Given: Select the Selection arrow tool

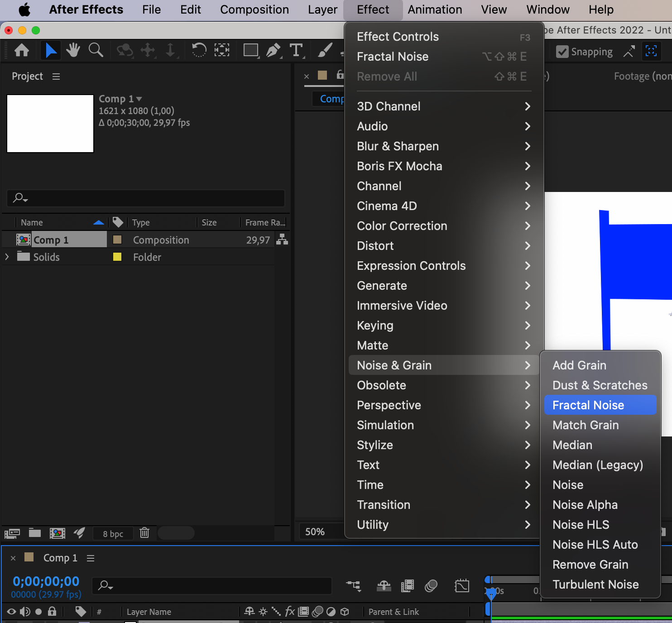Looking at the screenshot, I should 51,50.
